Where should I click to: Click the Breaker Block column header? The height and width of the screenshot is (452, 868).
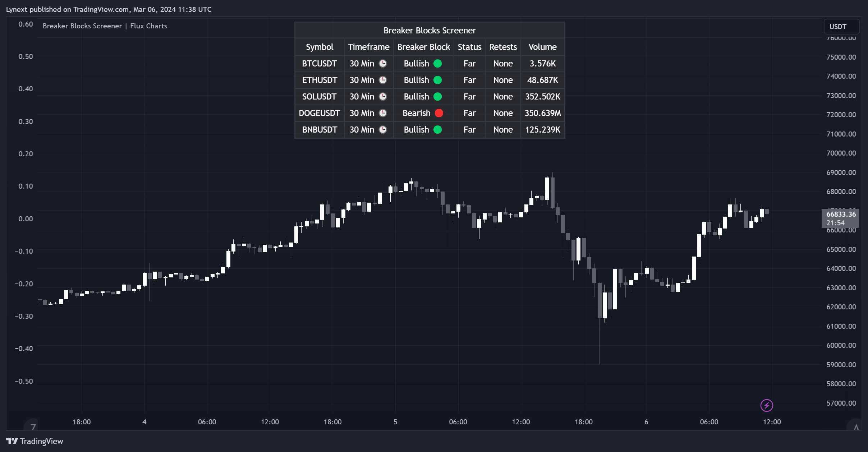pyautogui.click(x=423, y=47)
